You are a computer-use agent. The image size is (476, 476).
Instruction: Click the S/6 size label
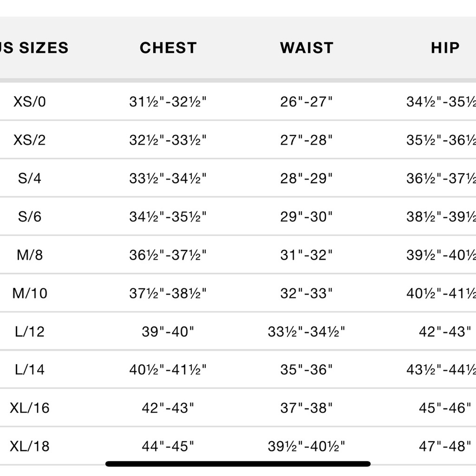point(30,217)
